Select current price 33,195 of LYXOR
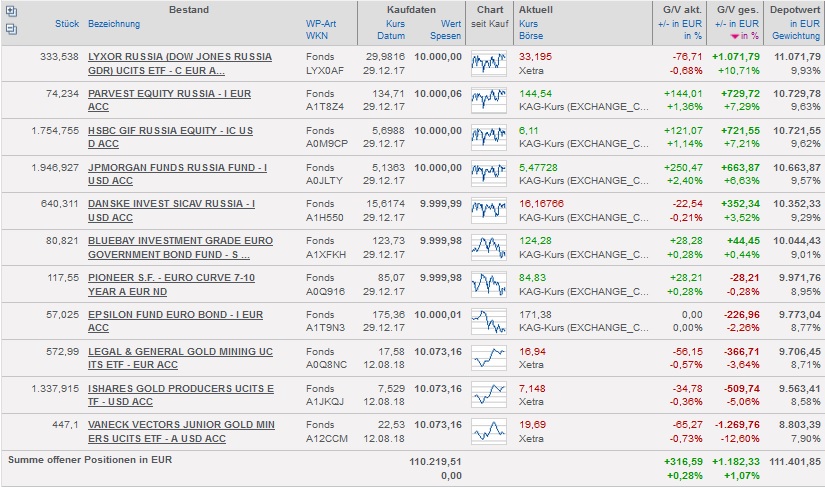This screenshot has height=487, width=825. 535,57
